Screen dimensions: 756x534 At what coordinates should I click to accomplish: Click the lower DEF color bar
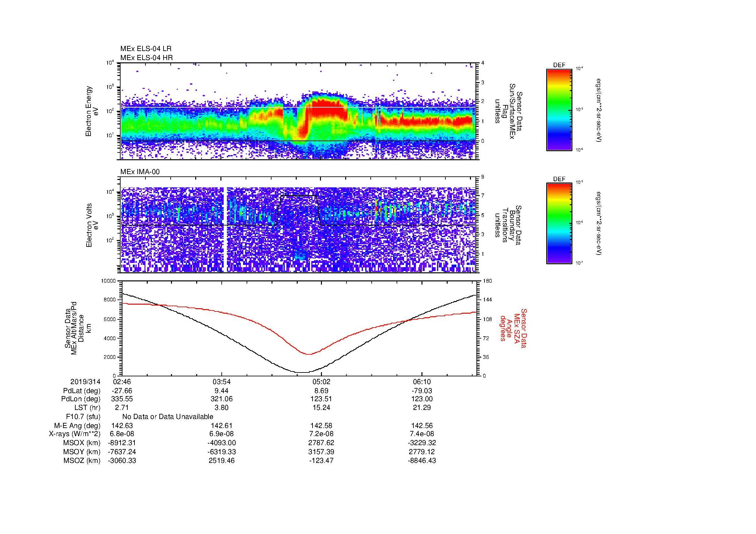559,224
